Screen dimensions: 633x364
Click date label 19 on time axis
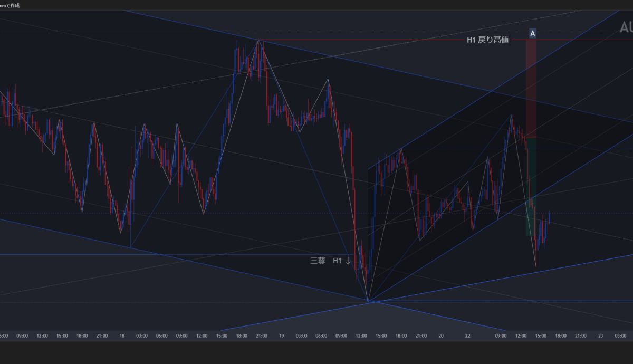(281, 336)
